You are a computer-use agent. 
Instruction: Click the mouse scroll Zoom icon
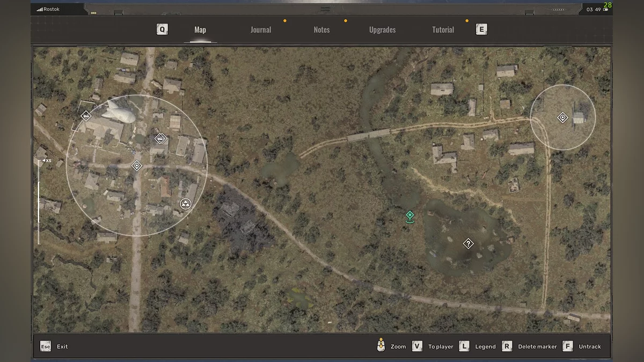pos(381,345)
